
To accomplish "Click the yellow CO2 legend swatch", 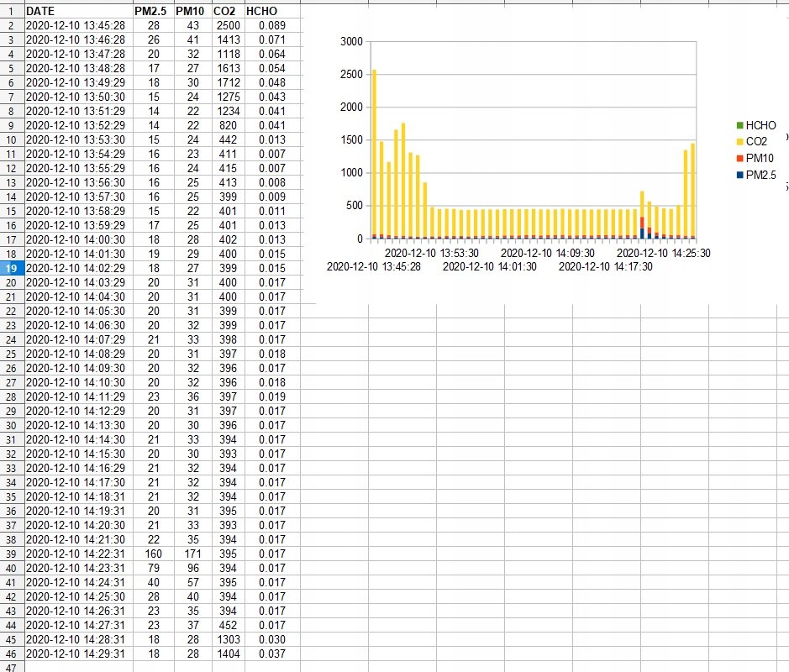I will tap(739, 142).
